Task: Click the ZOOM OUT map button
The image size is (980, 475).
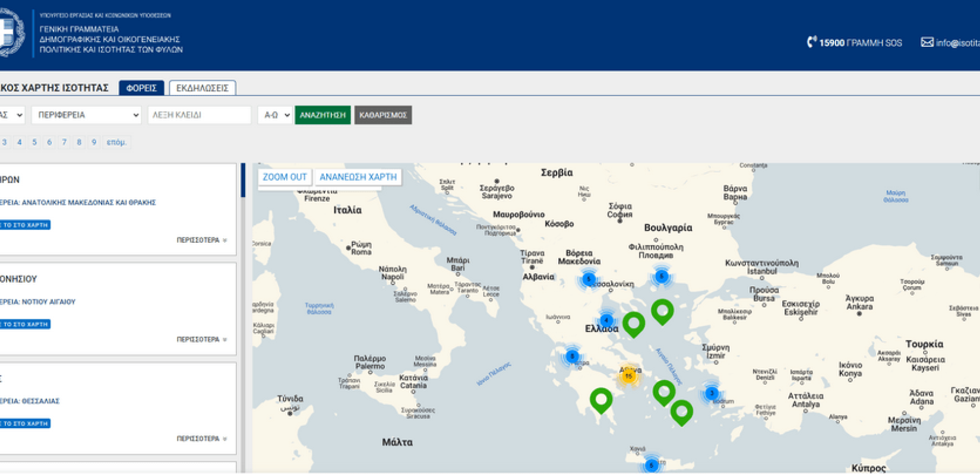Action: click(284, 177)
